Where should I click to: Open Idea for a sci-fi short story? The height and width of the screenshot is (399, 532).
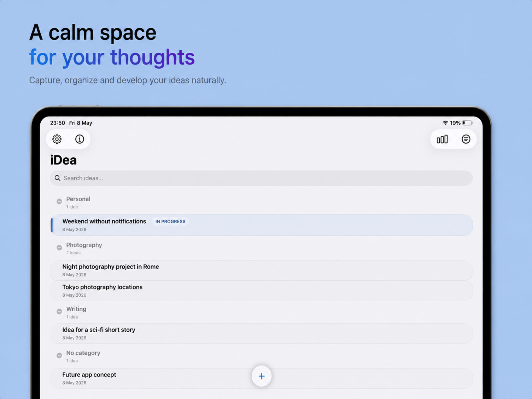tap(261, 333)
